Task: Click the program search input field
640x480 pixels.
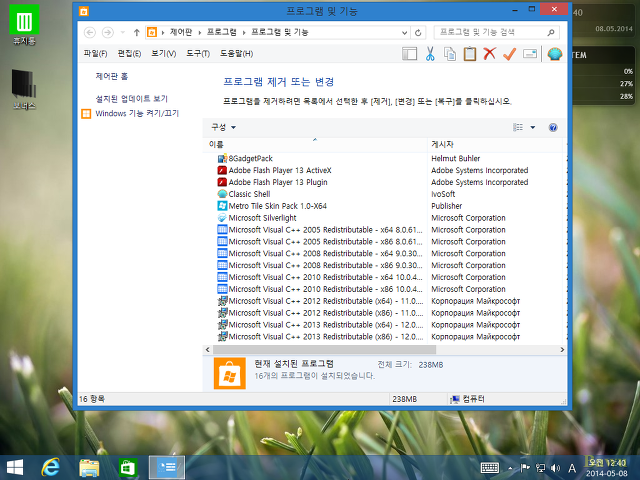Action: 491,32
